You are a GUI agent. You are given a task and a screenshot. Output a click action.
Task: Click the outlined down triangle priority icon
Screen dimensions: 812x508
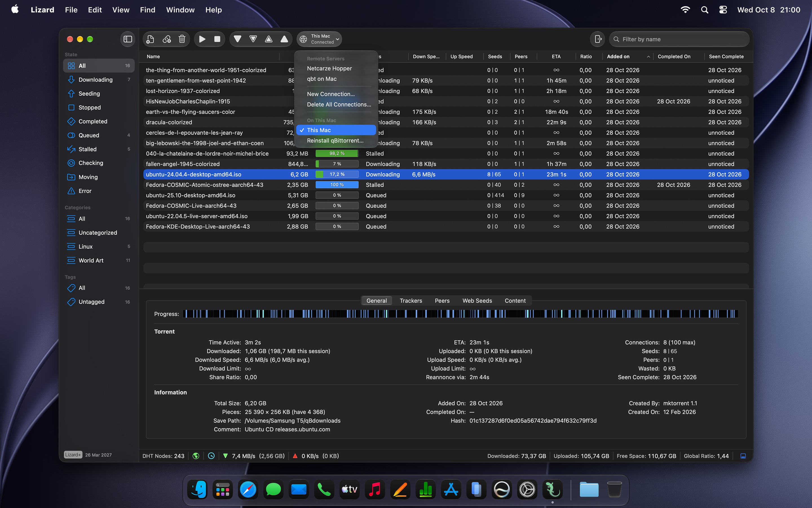point(253,39)
